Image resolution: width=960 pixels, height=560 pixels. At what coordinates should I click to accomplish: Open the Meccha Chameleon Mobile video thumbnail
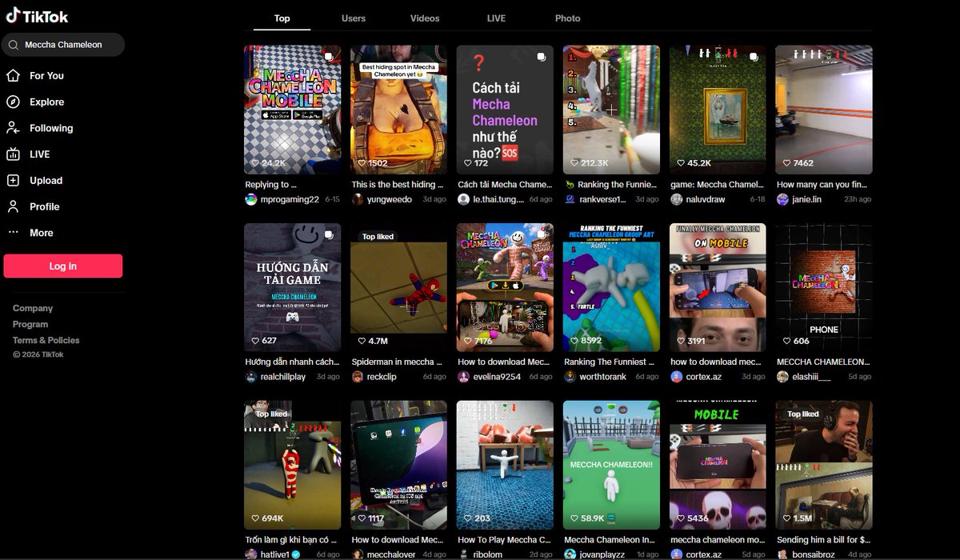click(293, 110)
